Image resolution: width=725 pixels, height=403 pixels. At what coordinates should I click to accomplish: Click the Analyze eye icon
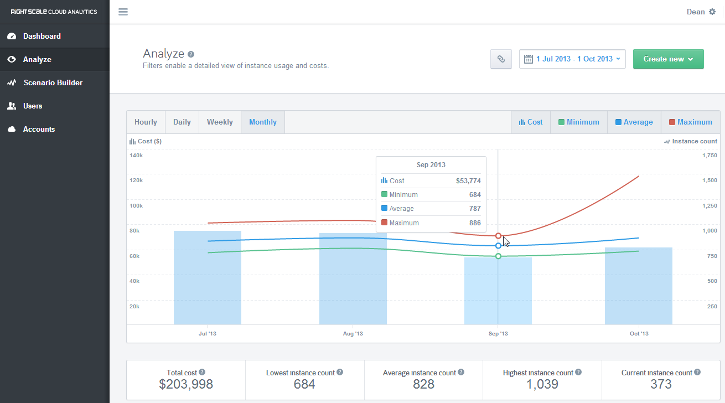tap(12, 59)
